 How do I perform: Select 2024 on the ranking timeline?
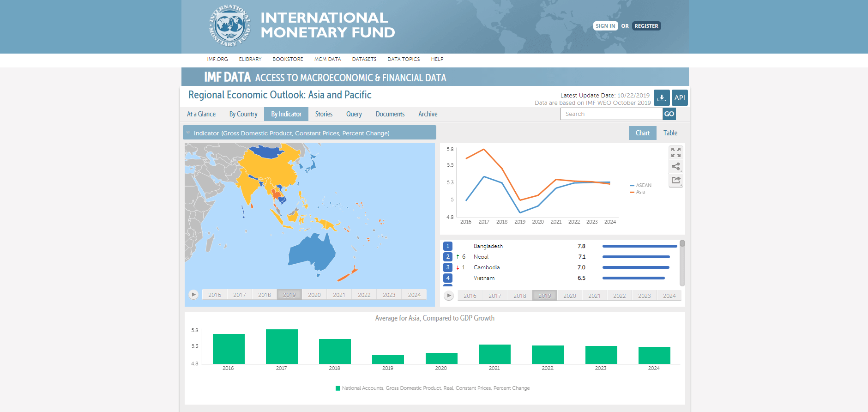pos(669,296)
